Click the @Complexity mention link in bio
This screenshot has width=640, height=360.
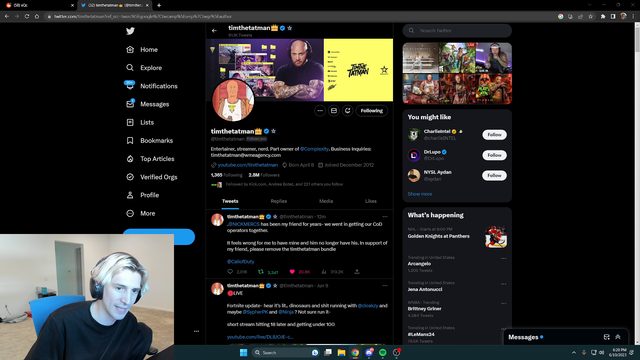(x=314, y=149)
